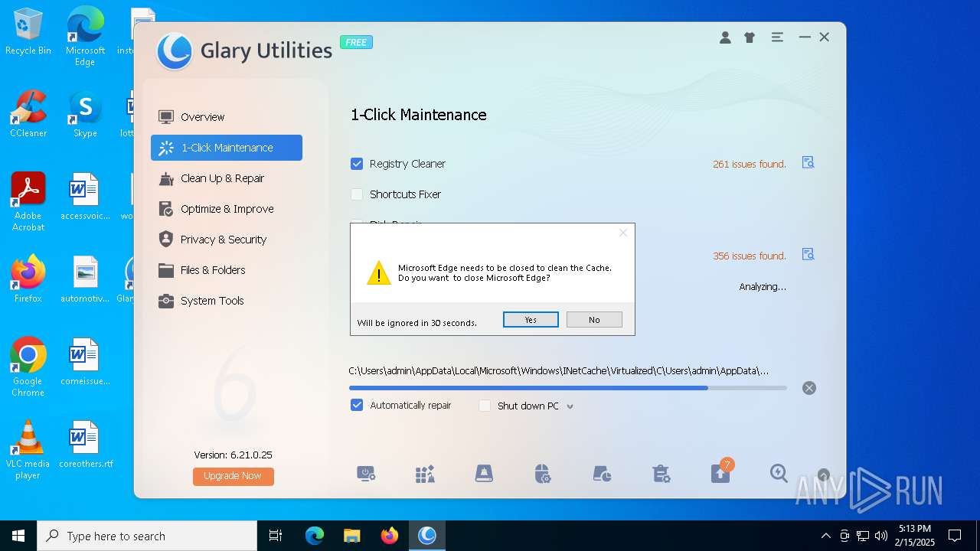Select the Skype desktop shortcut
The height and width of the screenshot is (551, 980).
pos(85,114)
